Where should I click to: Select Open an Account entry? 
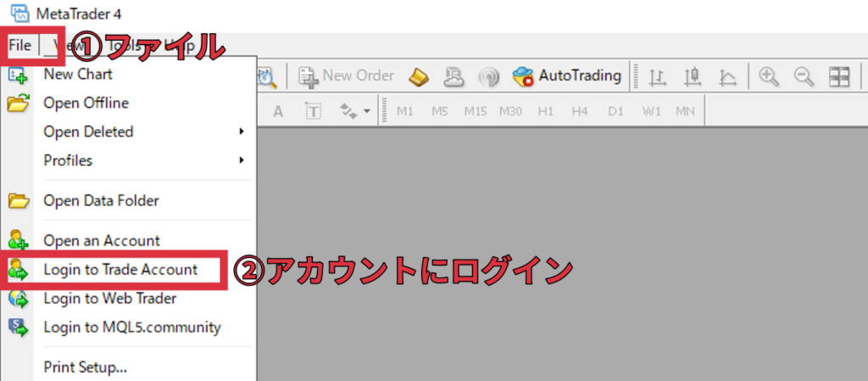click(129, 241)
